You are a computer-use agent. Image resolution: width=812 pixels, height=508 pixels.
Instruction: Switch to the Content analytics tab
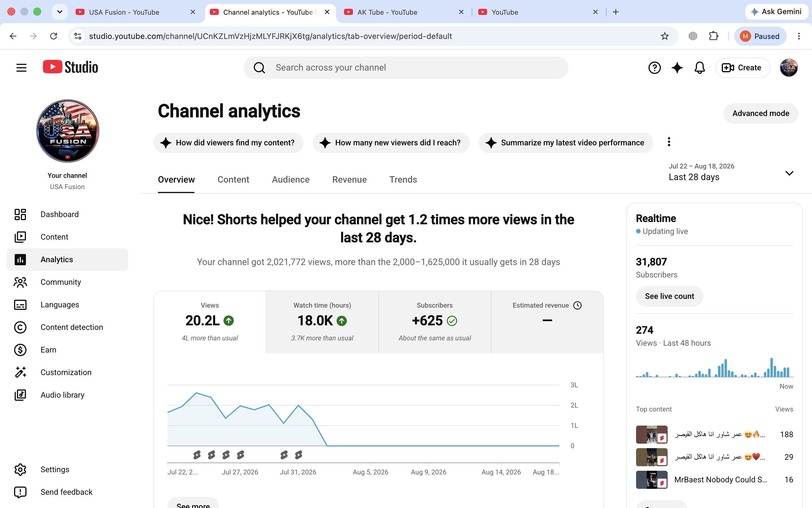[233, 180]
